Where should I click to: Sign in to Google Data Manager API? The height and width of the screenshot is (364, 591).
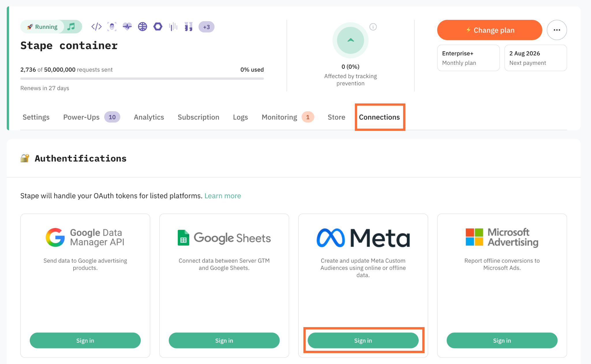pyautogui.click(x=85, y=340)
